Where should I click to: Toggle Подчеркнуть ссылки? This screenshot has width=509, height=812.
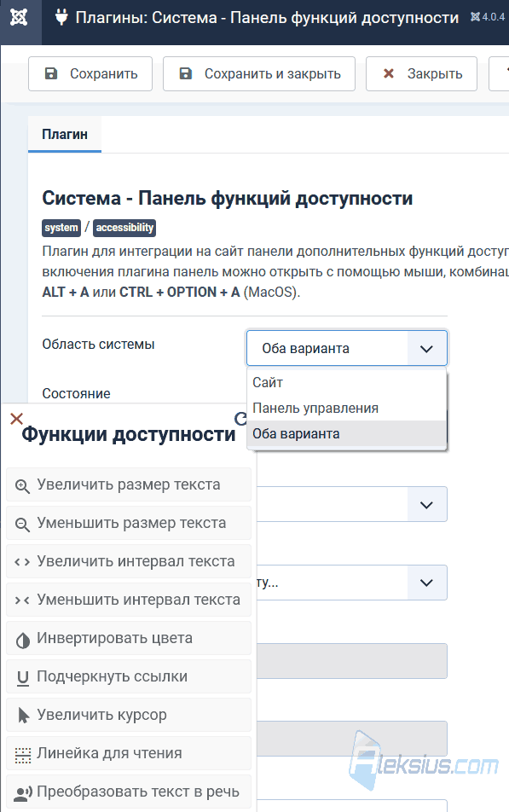point(129,676)
